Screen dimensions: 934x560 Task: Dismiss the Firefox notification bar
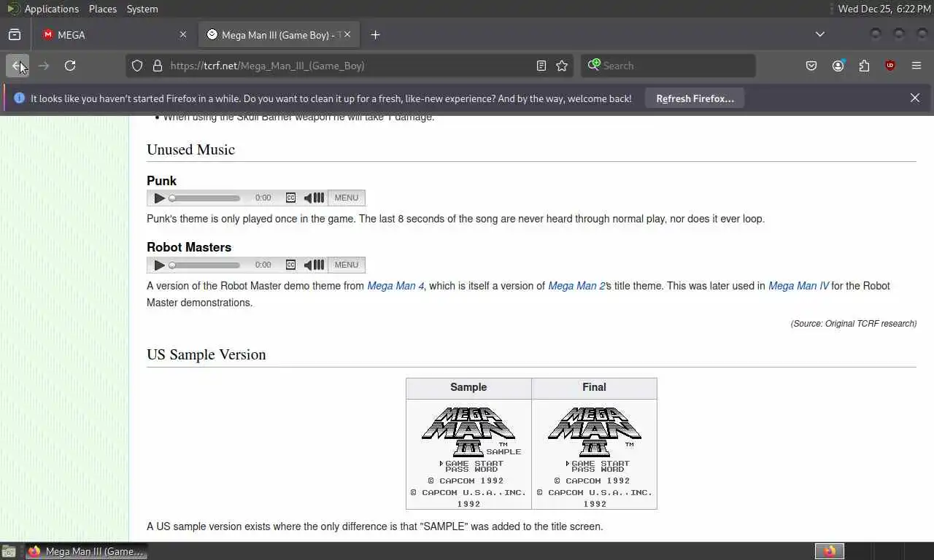tap(915, 98)
